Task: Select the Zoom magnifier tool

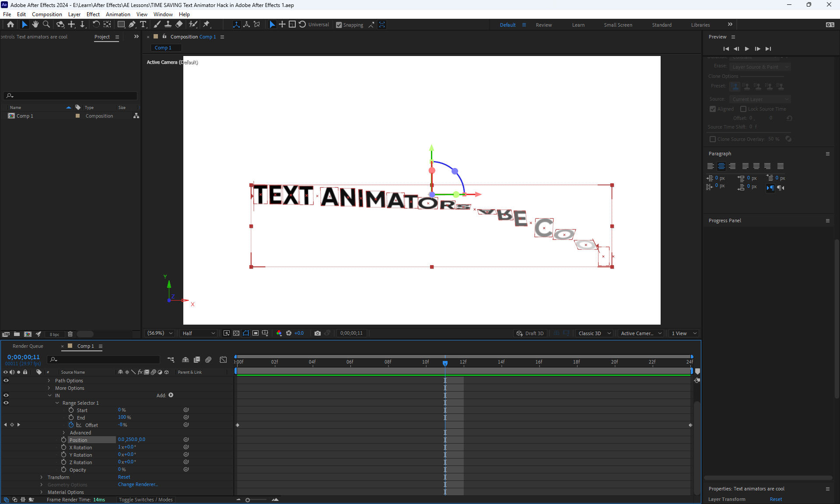Action: pos(46,24)
